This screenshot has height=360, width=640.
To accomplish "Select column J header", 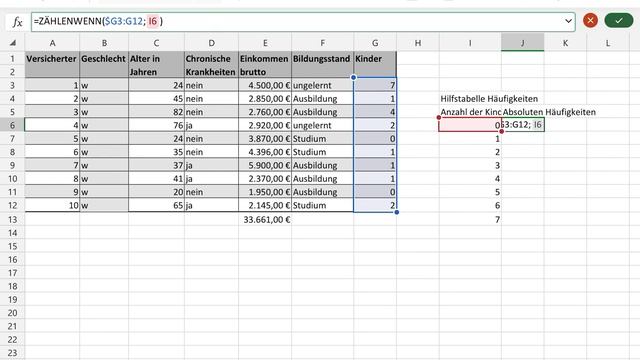I will [522, 42].
